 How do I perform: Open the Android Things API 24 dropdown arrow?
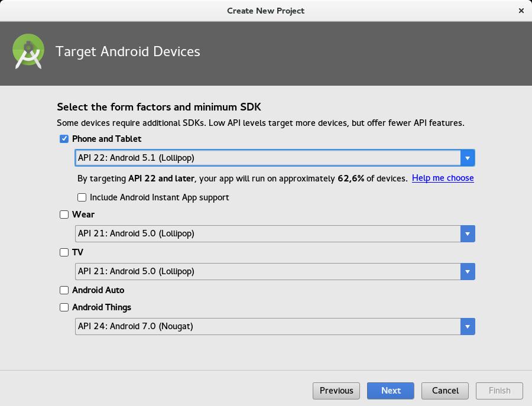(468, 327)
